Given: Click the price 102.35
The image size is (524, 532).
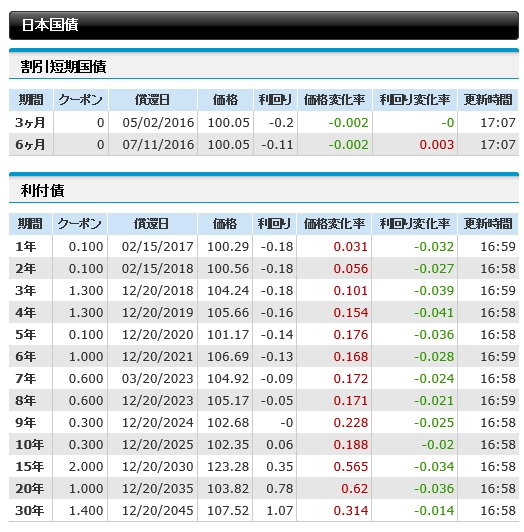Looking at the screenshot, I should [228, 444].
